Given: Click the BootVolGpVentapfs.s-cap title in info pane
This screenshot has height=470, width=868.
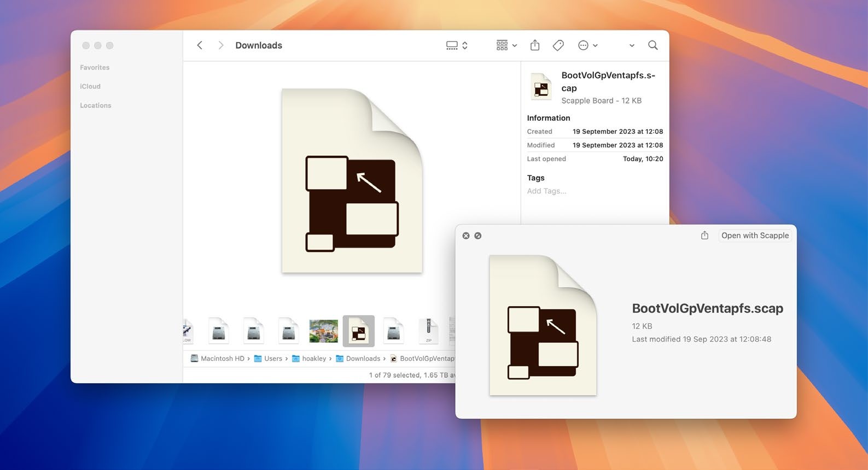Looking at the screenshot, I should click(608, 81).
